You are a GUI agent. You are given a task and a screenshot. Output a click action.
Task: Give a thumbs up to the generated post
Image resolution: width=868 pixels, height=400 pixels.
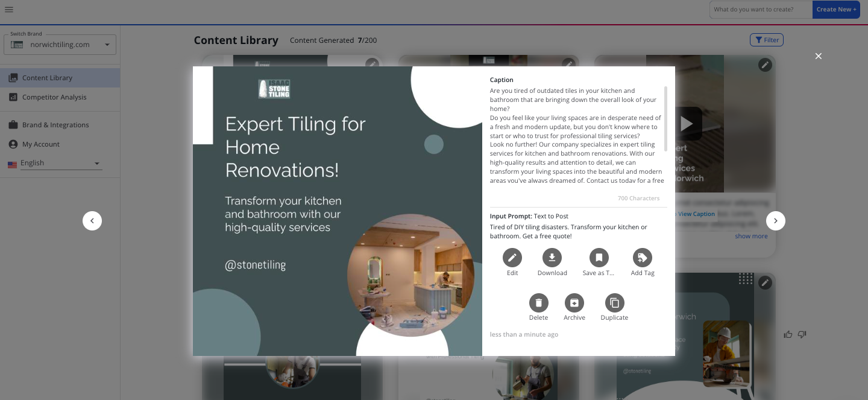[788, 334]
